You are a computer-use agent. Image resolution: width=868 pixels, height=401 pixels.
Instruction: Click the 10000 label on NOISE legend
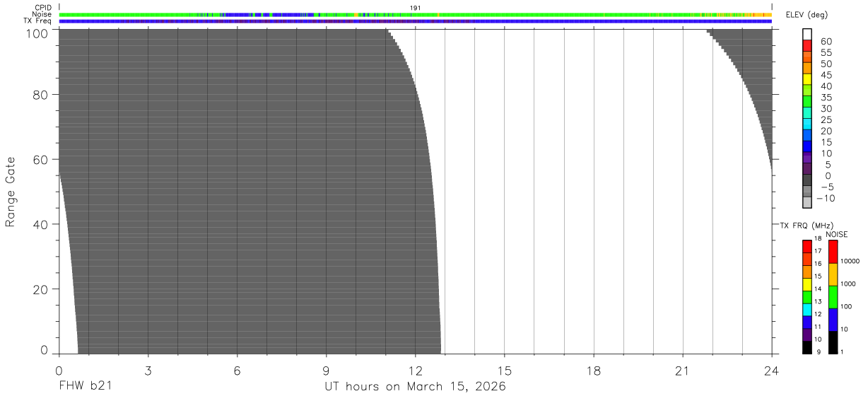pos(850,261)
